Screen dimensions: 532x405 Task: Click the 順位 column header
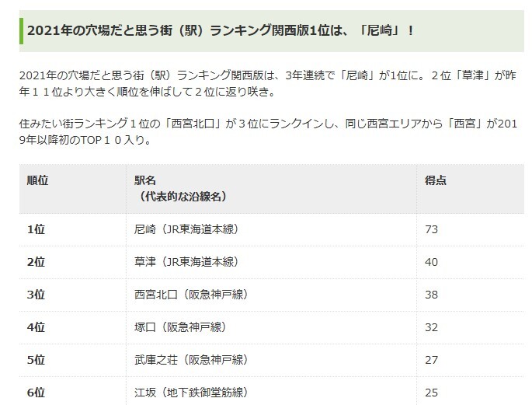72,189
